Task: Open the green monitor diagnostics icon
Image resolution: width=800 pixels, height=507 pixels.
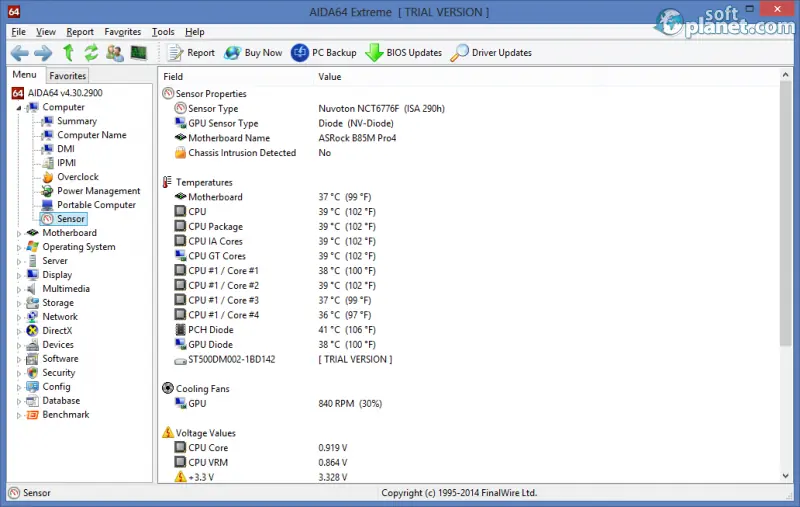Action: coord(139,53)
